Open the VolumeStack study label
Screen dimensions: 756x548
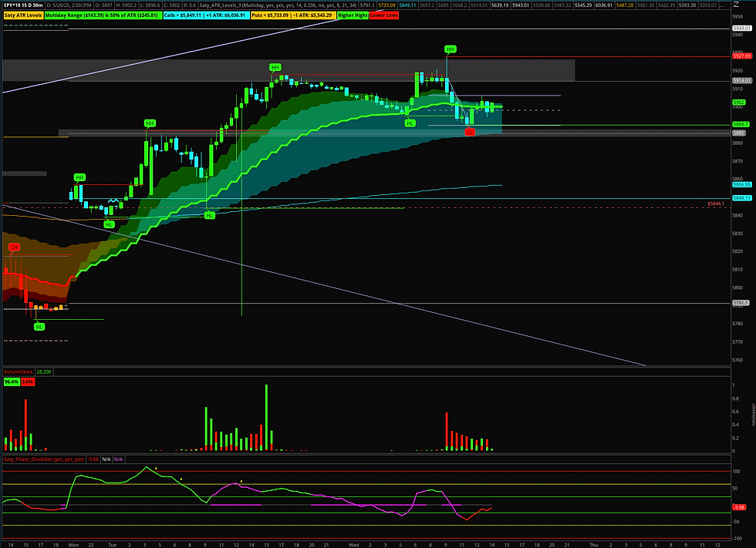19,371
